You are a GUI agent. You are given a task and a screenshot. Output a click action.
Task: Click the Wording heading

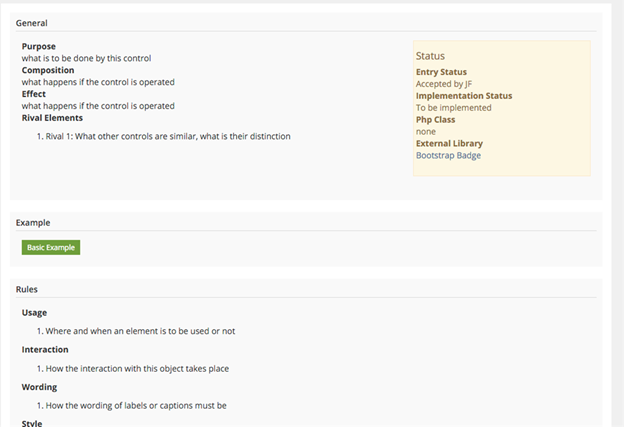(39, 387)
